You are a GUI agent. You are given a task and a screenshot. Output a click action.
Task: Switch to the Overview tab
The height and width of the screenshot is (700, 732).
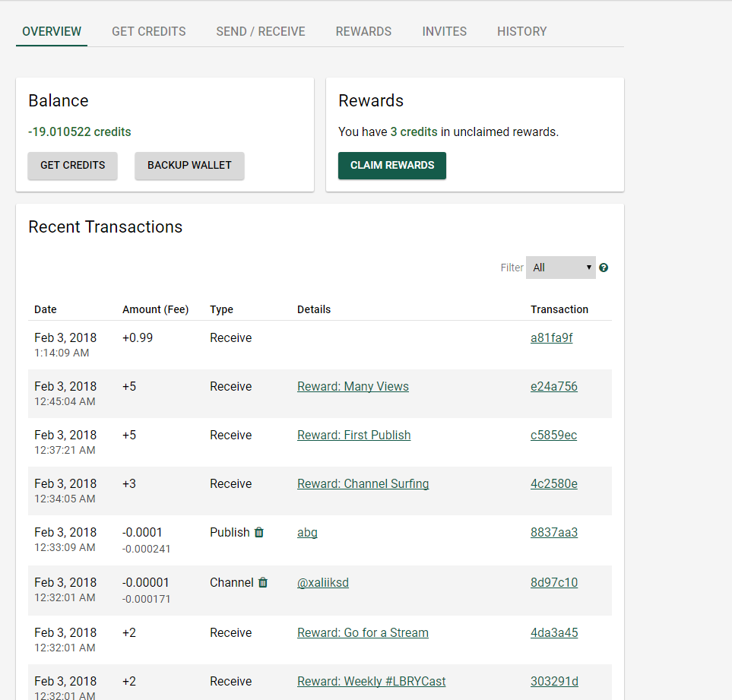(x=52, y=31)
